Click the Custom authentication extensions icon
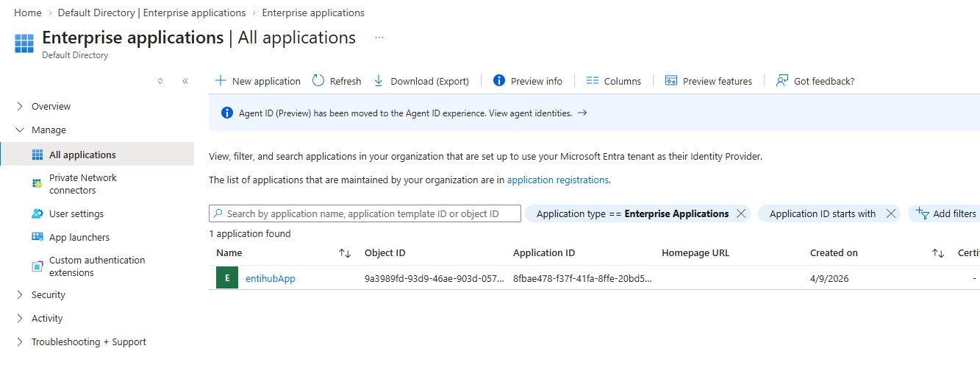Image resolution: width=980 pixels, height=368 pixels. (37, 266)
